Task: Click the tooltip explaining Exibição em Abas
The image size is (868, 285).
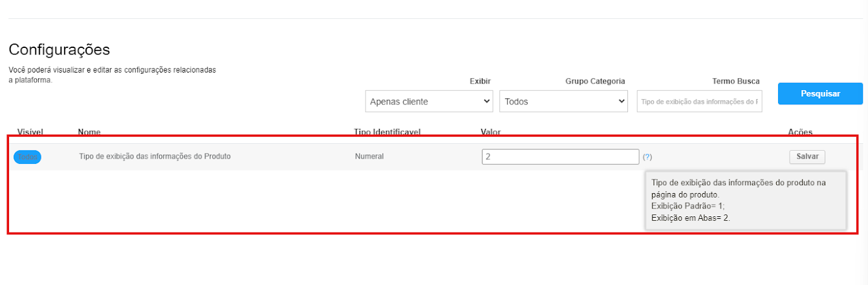Action: tap(745, 200)
